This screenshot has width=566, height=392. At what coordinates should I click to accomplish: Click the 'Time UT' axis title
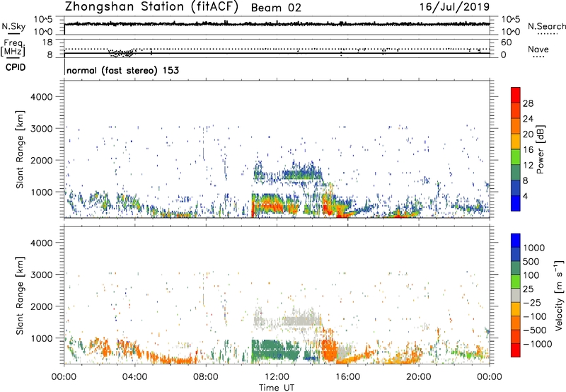pyautogui.click(x=277, y=388)
